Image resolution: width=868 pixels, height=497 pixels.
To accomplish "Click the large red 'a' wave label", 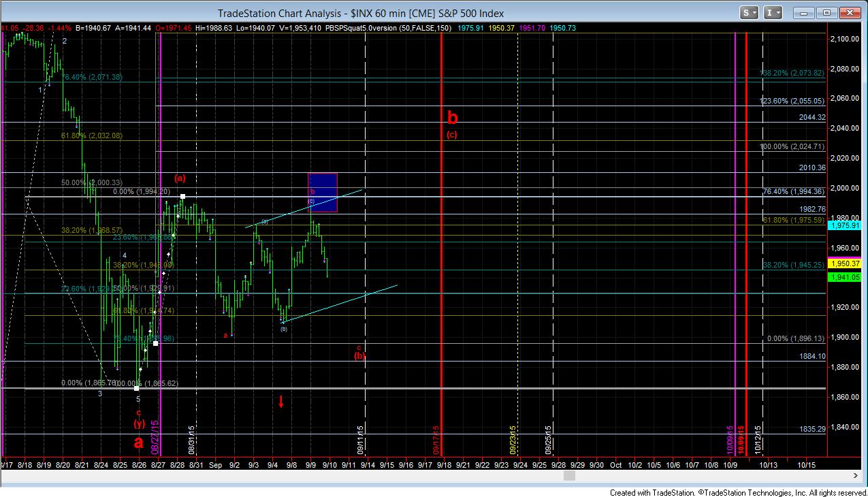I will pos(138,441).
